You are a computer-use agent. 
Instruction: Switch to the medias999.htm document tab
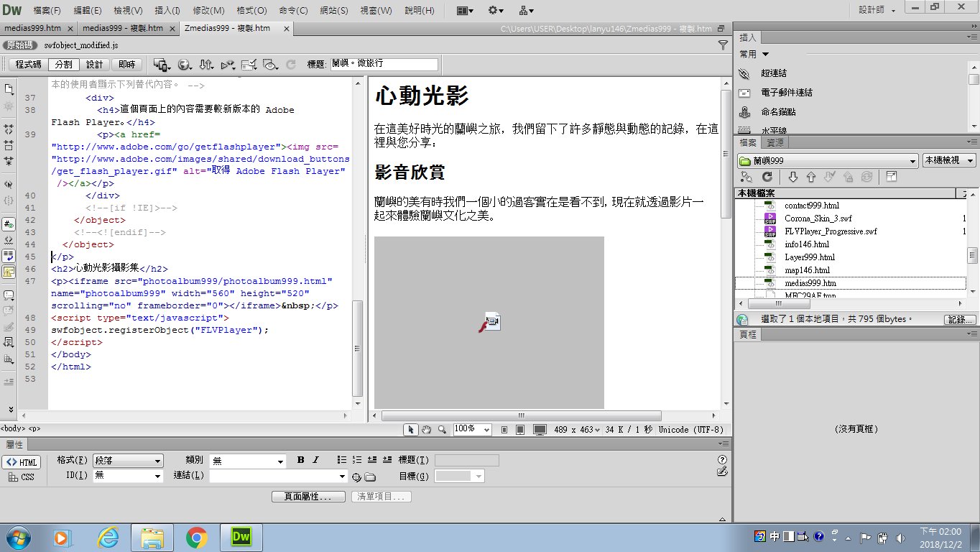(34, 29)
